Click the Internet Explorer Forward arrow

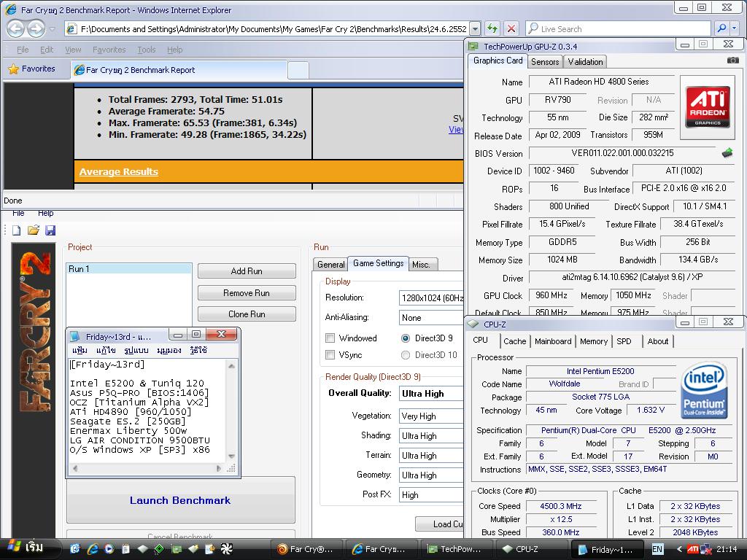[36, 29]
